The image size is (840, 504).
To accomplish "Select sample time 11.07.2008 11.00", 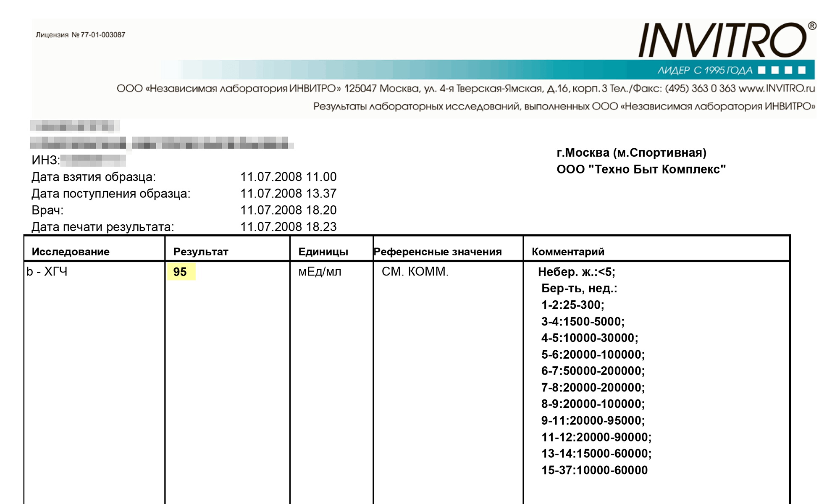I will click(x=289, y=177).
